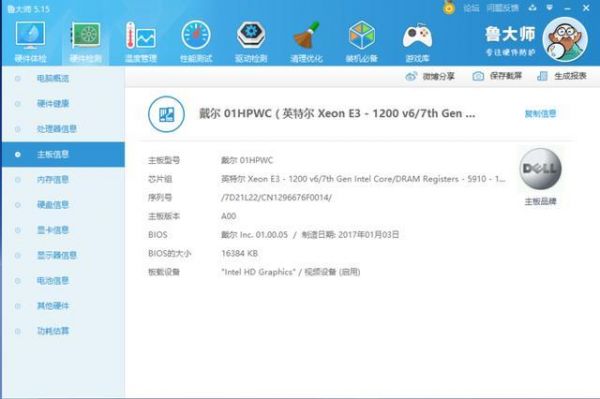Screen dimensions: 600x399
Task: Open the title bar dropdown menu arrow
Action: pyautogui.click(x=549, y=8)
